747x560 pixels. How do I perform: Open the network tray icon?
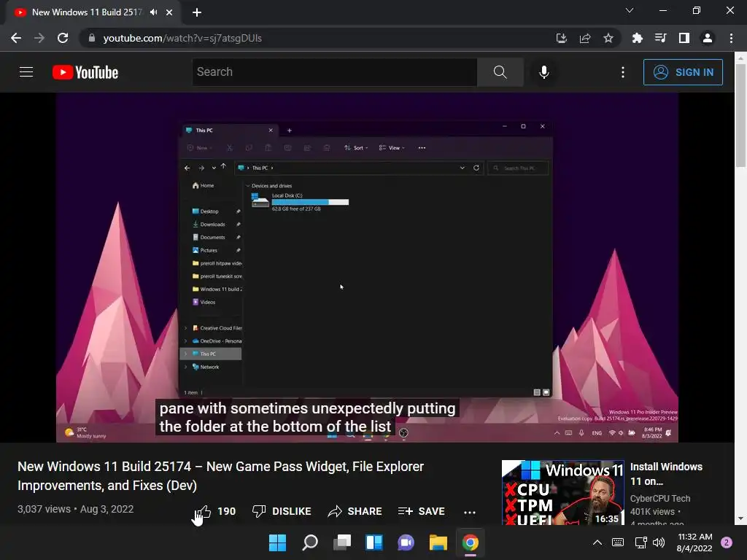[x=640, y=542]
